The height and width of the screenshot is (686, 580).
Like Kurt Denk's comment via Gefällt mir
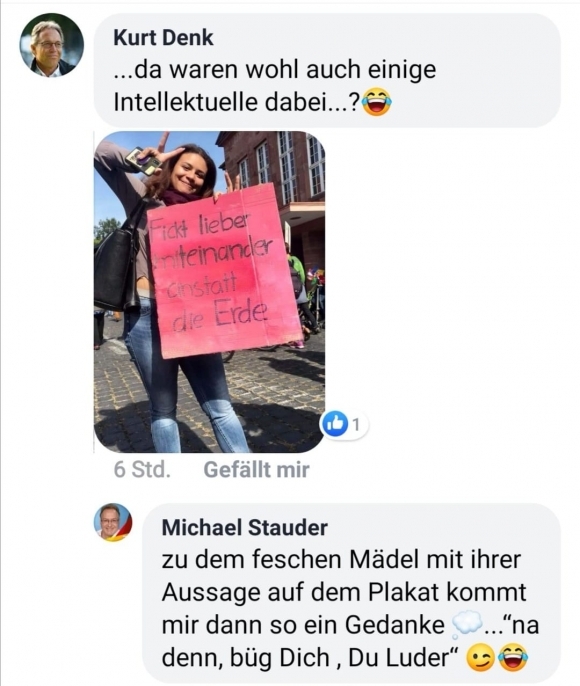pos(256,470)
